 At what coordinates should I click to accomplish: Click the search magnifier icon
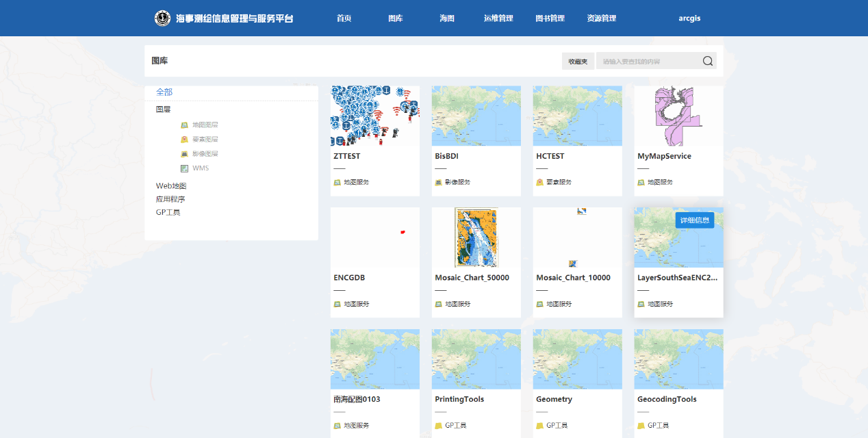pyautogui.click(x=708, y=61)
